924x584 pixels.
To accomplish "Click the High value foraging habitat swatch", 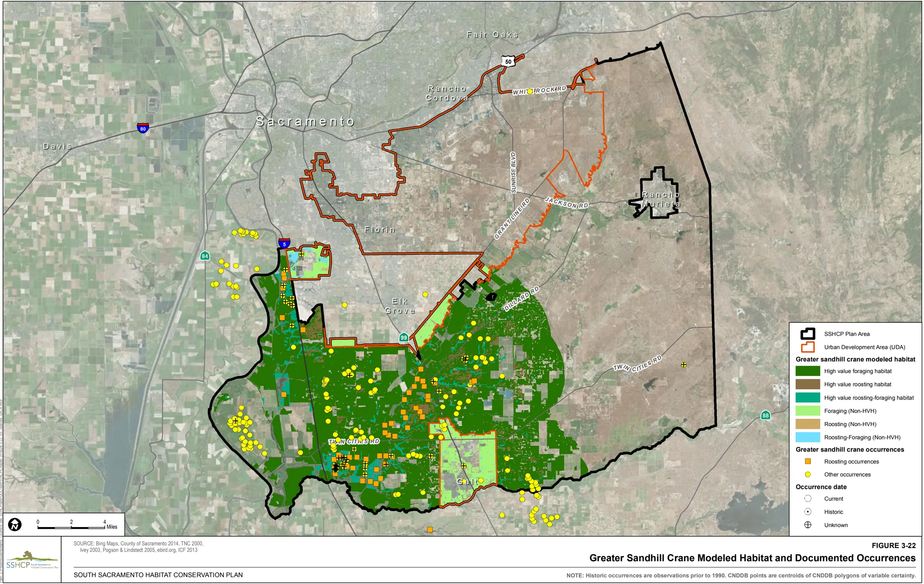I will (x=808, y=371).
